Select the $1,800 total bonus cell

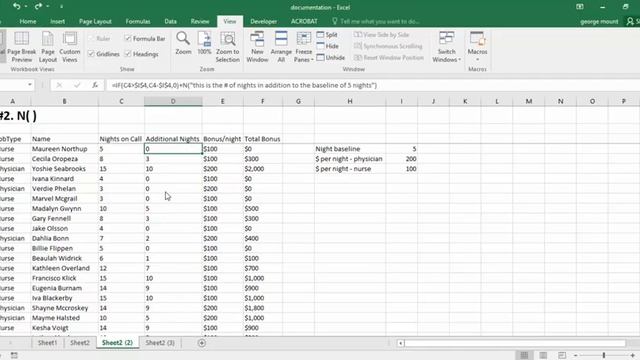(262, 308)
